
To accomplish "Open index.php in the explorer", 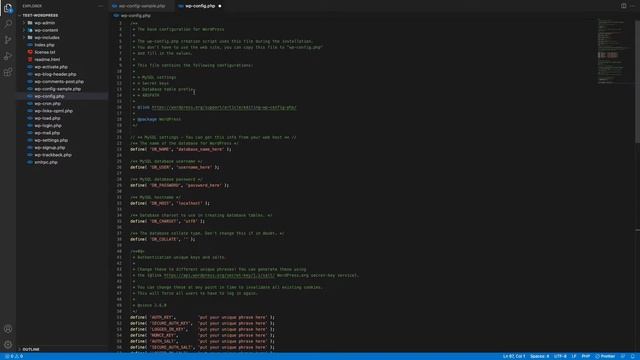I will pyautogui.click(x=44, y=45).
